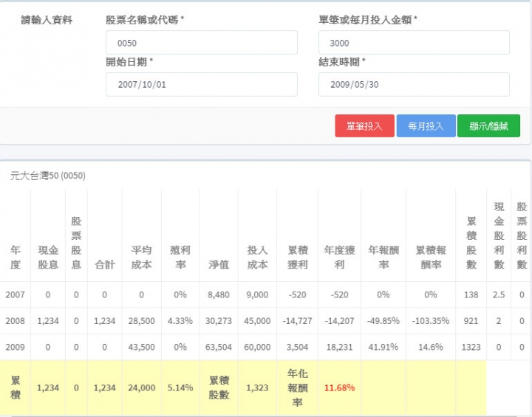Select the 平均成本 column header
The height and width of the screenshot is (417, 532).
click(x=141, y=258)
